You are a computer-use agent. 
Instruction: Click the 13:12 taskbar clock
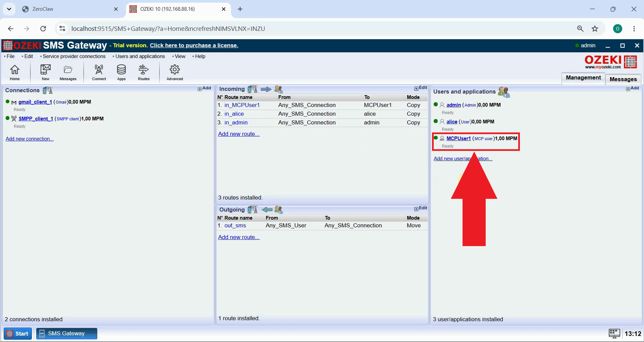633,334
